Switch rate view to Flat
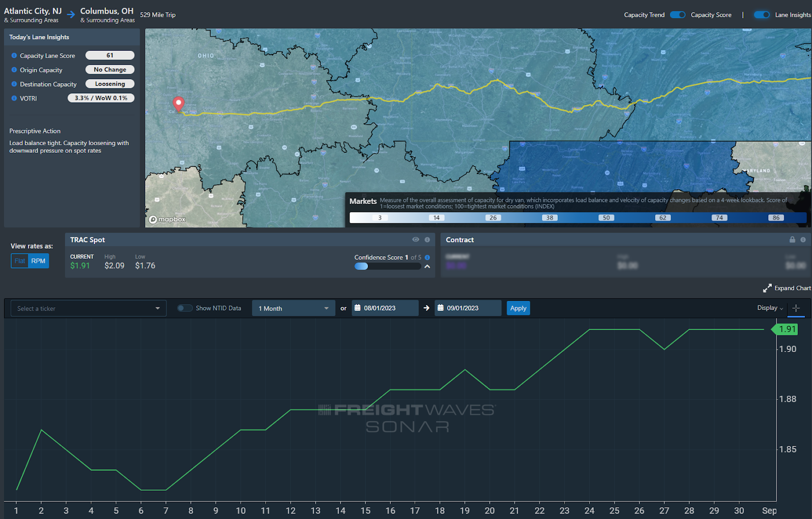Screen dimensions: 812x519 click(20, 261)
